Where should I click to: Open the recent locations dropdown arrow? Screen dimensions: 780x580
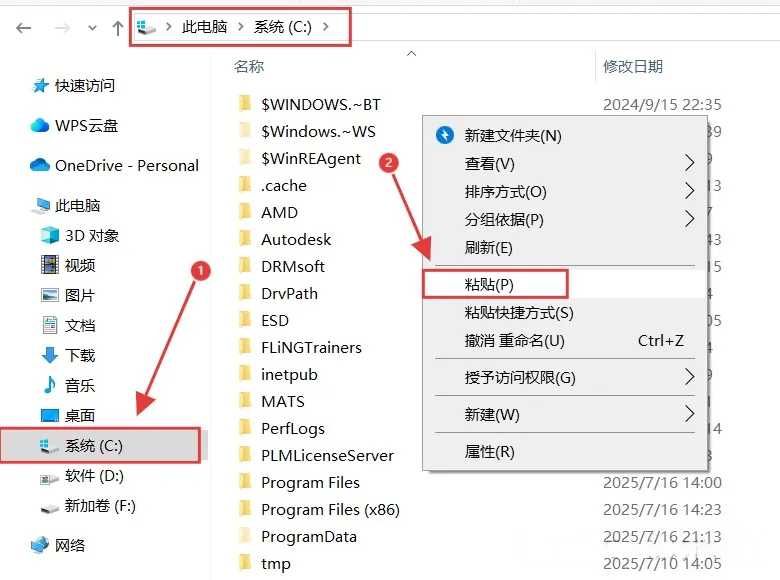(x=92, y=28)
